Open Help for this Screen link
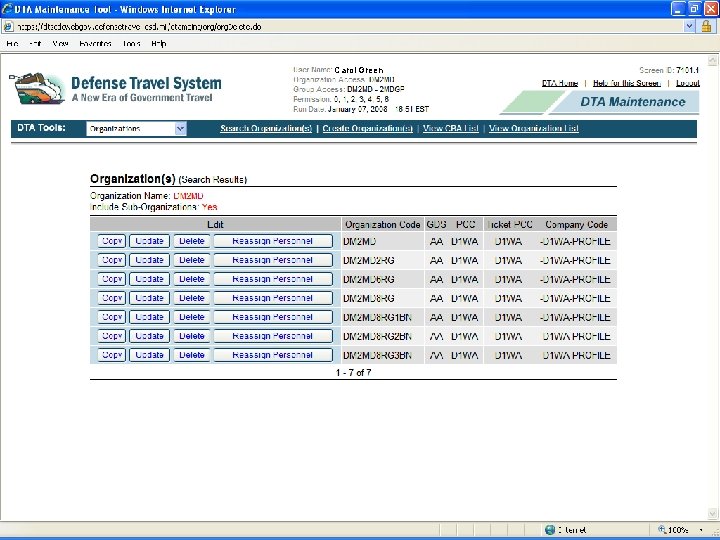The image size is (720, 540). [627, 83]
